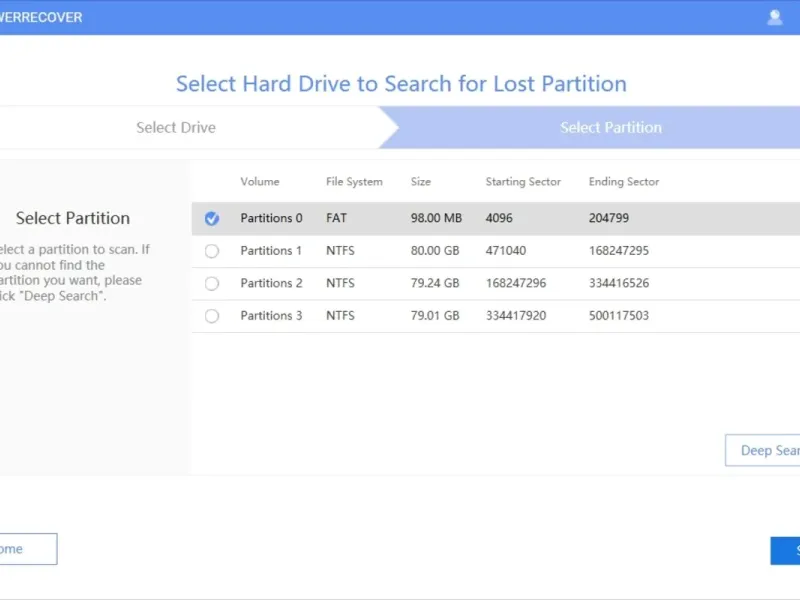The height and width of the screenshot is (600, 800).
Task: Pick the Partitions 3 radio button
Action: click(x=212, y=316)
